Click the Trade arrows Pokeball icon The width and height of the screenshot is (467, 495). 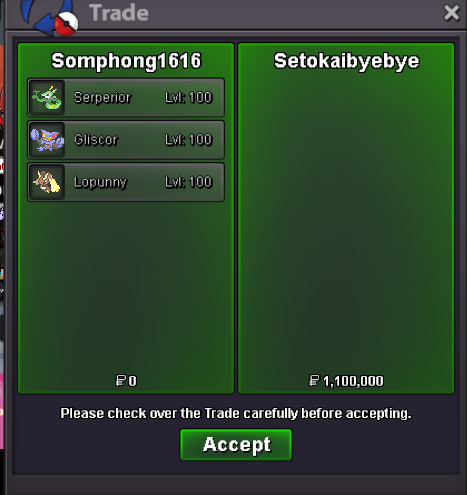click(x=49, y=17)
